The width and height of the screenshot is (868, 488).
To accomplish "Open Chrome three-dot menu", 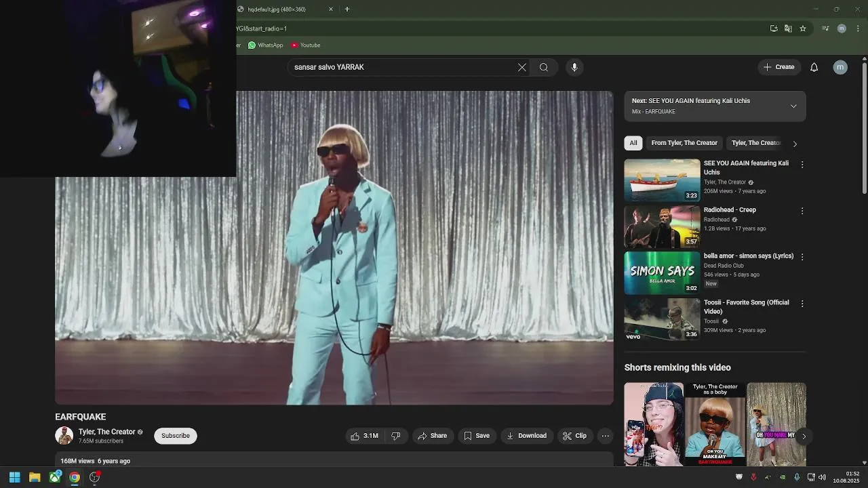I will [857, 28].
